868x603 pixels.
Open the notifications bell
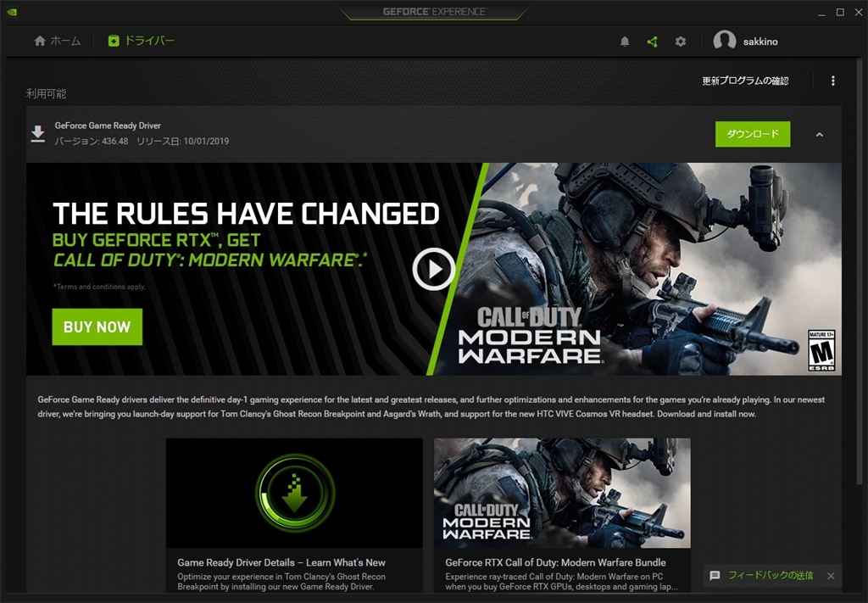[x=625, y=42]
